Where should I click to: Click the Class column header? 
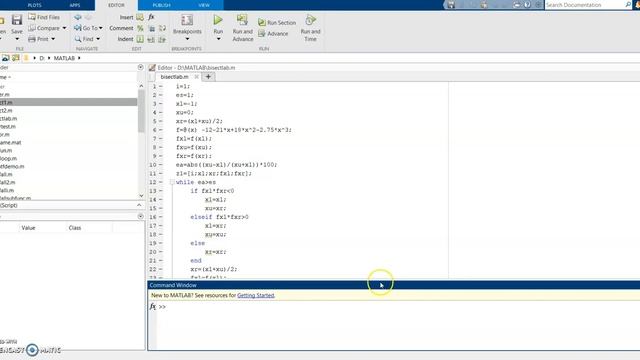75,228
